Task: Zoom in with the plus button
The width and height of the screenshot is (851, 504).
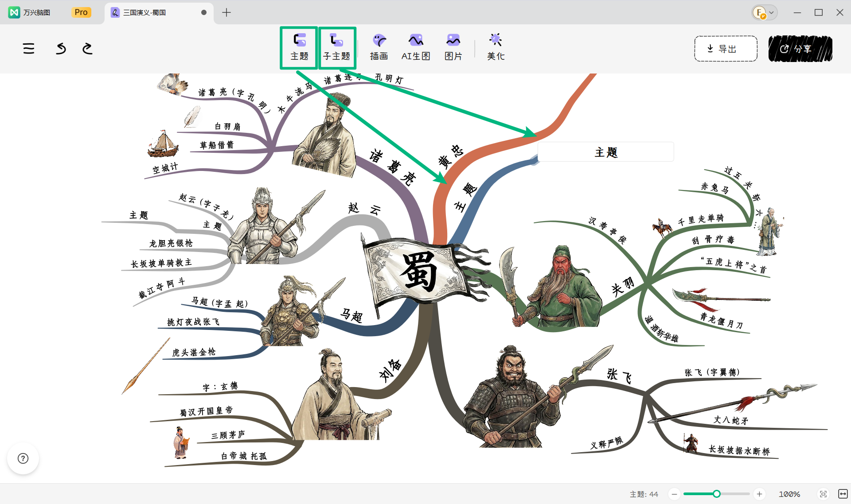Action: [759, 494]
